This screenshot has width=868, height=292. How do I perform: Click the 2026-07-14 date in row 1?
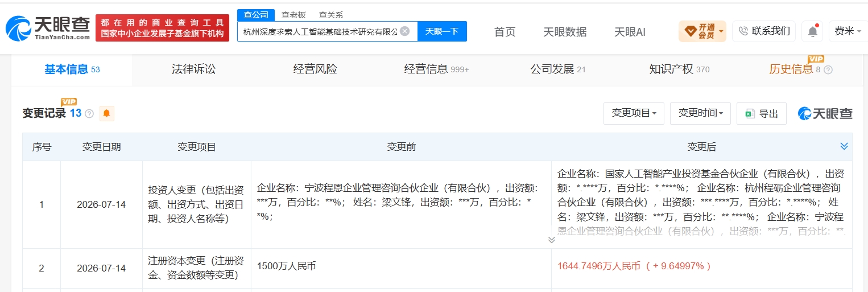click(x=101, y=204)
